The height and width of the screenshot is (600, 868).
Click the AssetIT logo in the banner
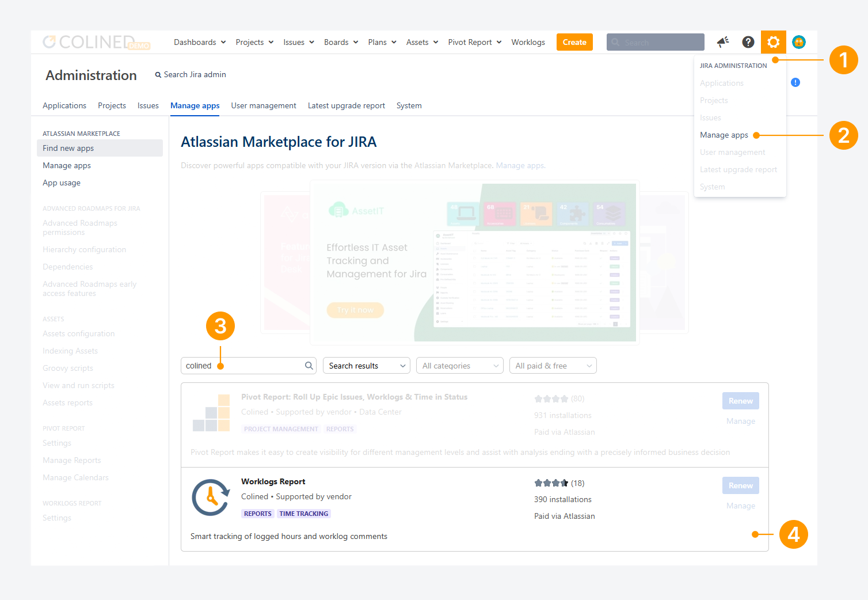pos(356,211)
